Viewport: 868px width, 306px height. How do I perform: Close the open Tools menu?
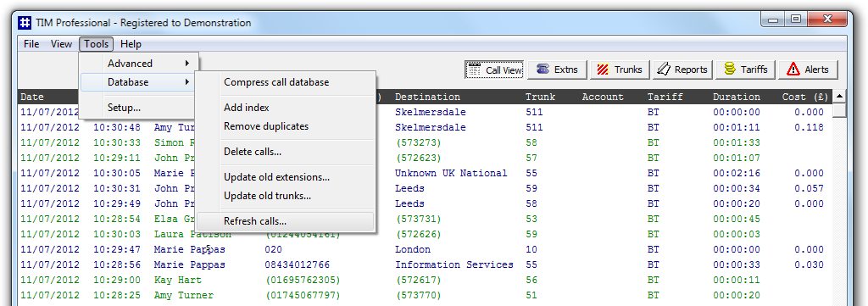[97, 44]
